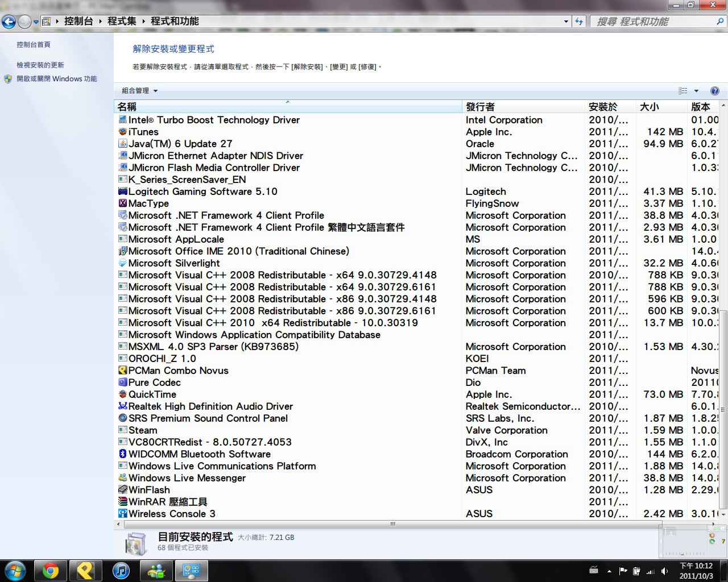
Task: Select the Steam row
Action: point(417,430)
